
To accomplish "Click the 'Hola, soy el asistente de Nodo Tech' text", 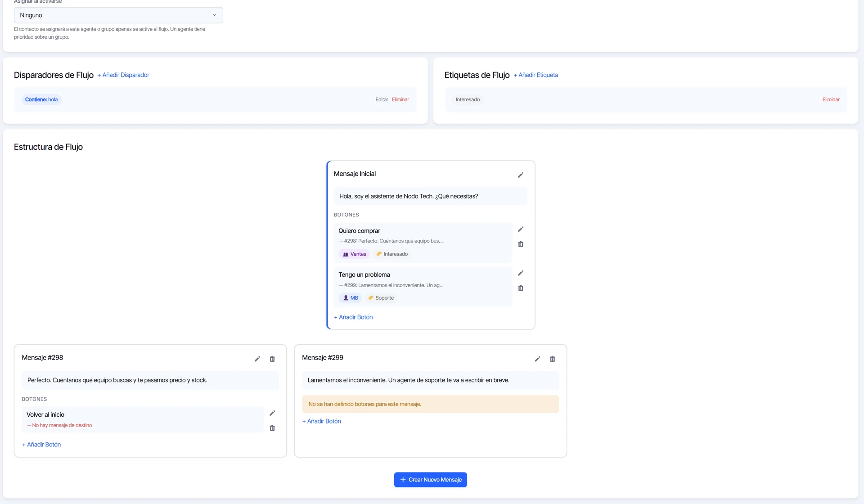I will pyautogui.click(x=409, y=197).
